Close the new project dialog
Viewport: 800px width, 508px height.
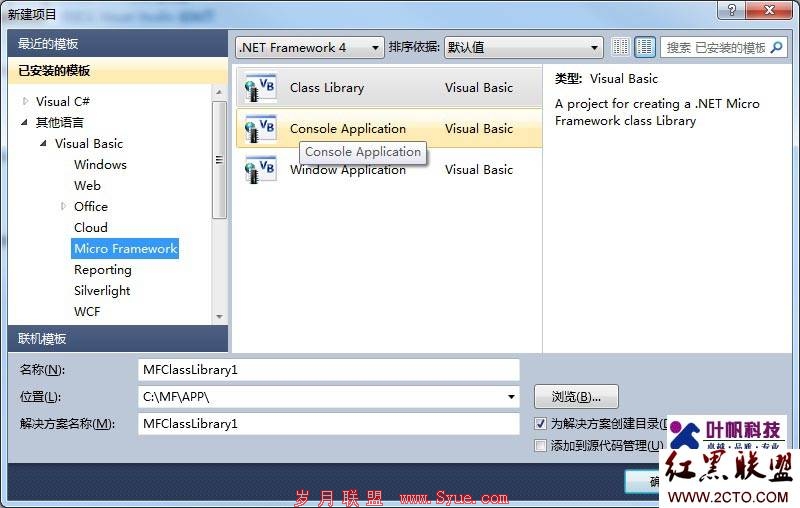pyautogui.click(x=769, y=10)
